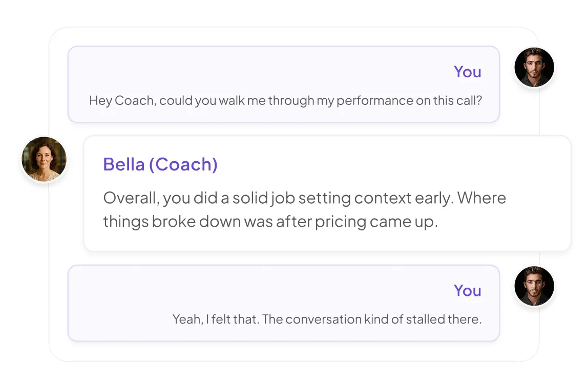Click 'You' label above 'Yeah, I felt that'
Image resolution: width=588 pixels, height=388 pixels.
click(x=467, y=290)
